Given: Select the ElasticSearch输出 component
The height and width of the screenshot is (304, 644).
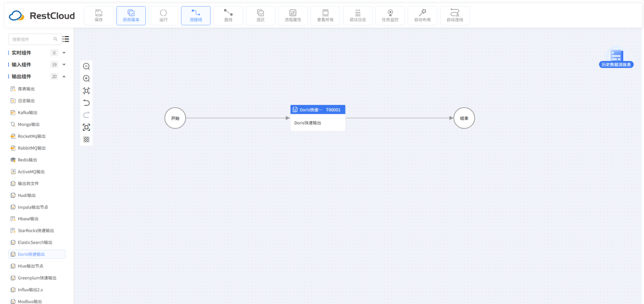Looking at the screenshot, I should pos(37,243).
